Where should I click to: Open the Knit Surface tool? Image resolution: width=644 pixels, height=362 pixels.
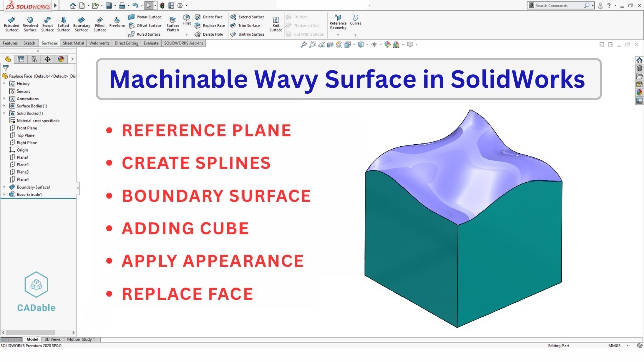tap(276, 24)
